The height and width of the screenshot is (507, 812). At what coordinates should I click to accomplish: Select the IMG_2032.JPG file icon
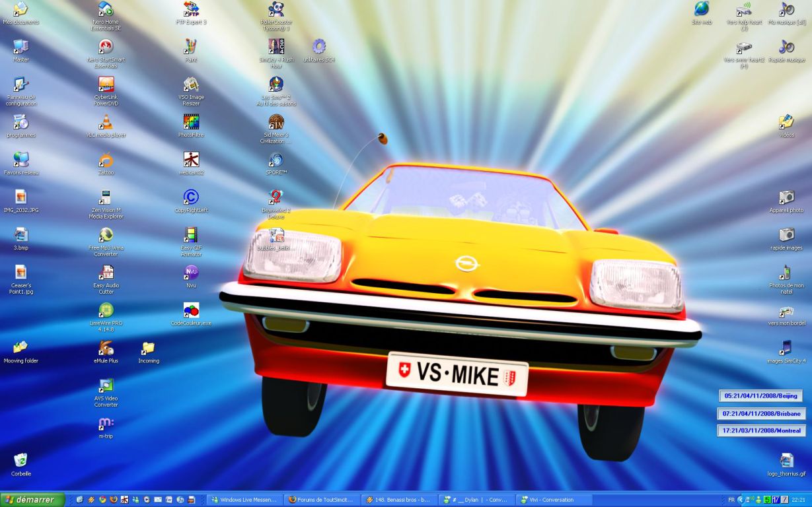coord(20,197)
